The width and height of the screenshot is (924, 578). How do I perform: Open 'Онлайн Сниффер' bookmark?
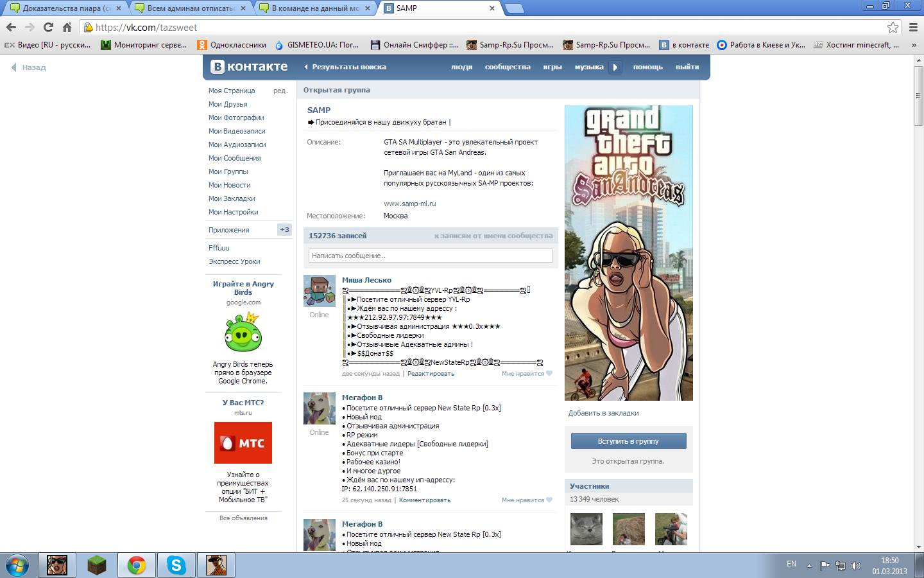click(x=415, y=45)
